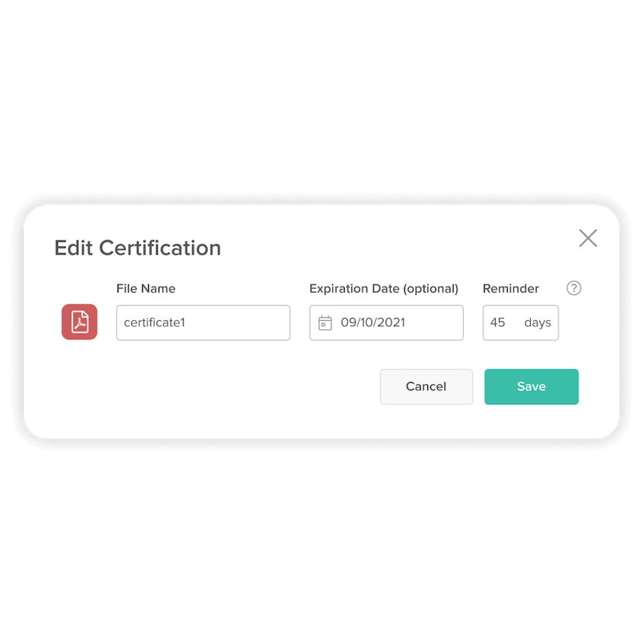Screen dimensions: 644x644
Task: Click the Reminder help question mark icon
Action: (573, 288)
